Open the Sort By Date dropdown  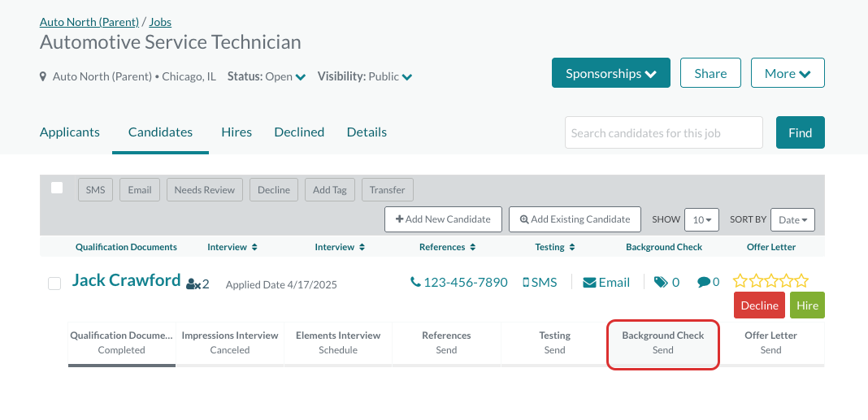(792, 219)
